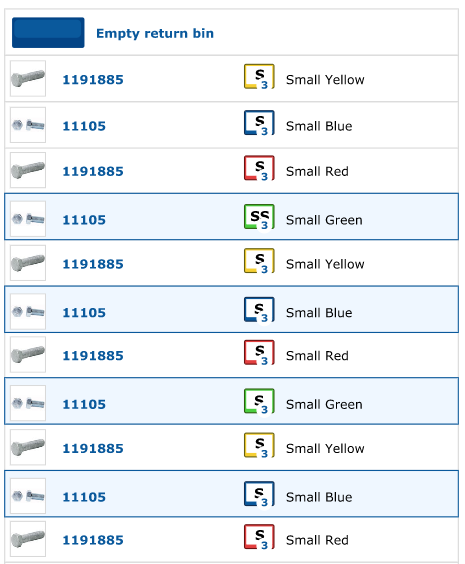
Task: Click the last Small Red bin icon
Action: click(x=259, y=537)
